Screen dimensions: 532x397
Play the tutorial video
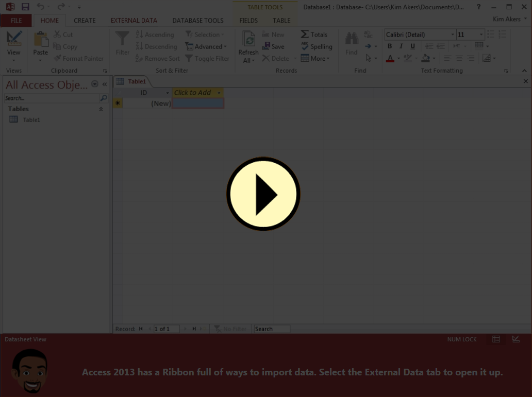click(x=263, y=194)
